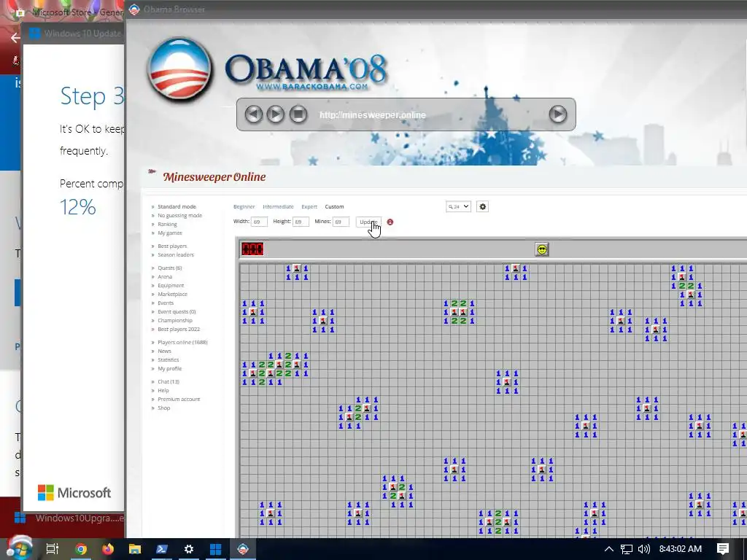Open the Ranking link
This screenshot has height=560, width=747.
pos(167,225)
